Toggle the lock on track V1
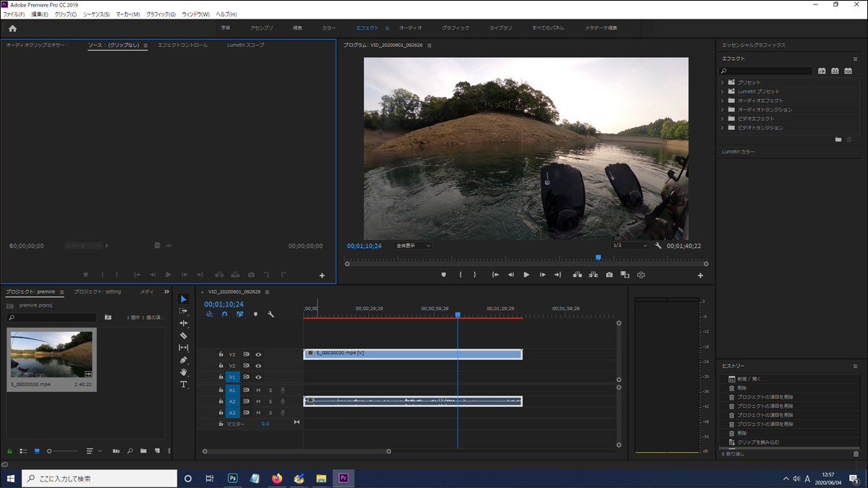Image resolution: width=868 pixels, height=488 pixels. pos(221,377)
